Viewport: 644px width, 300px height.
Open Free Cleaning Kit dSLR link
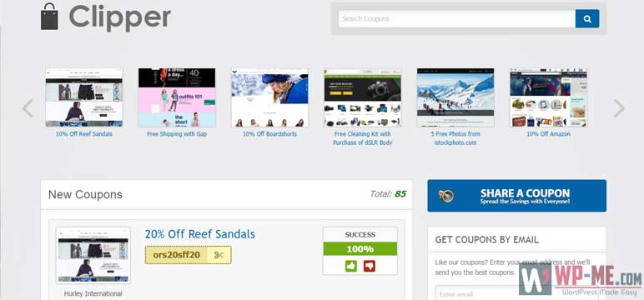point(362,138)
